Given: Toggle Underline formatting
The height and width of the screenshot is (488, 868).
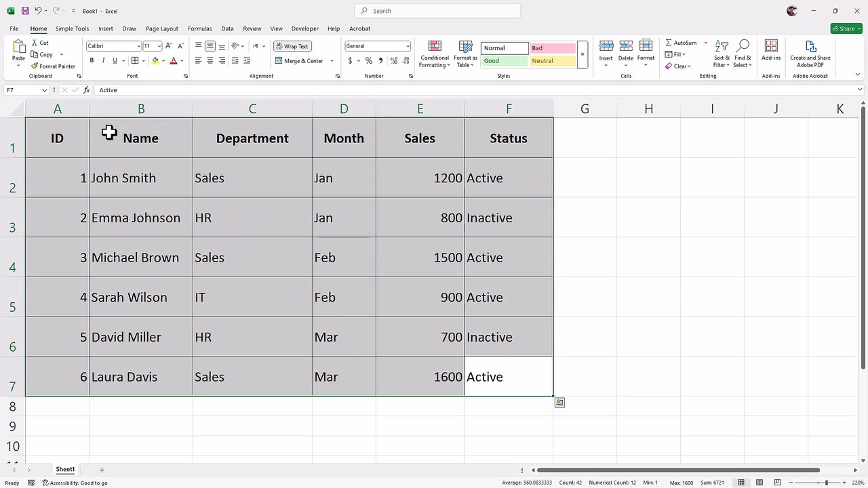Looking at the screenshot, I should (x=115, y=60).
